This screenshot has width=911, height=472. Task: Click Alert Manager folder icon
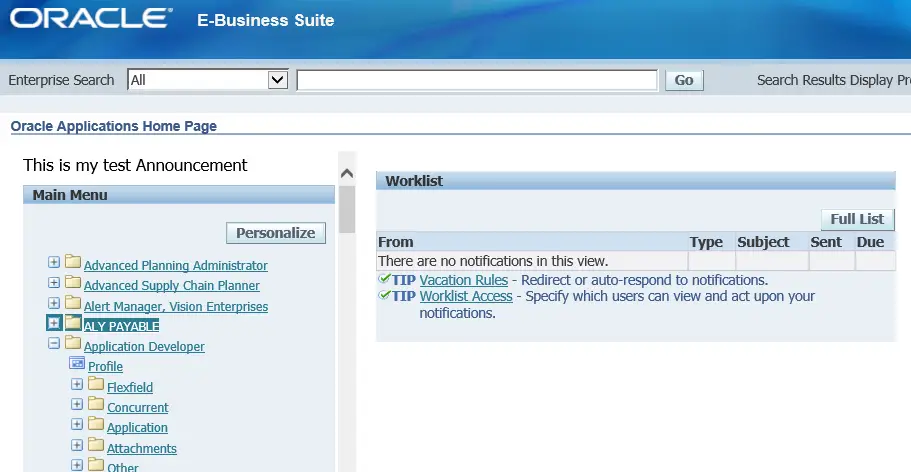coord(73,302)
